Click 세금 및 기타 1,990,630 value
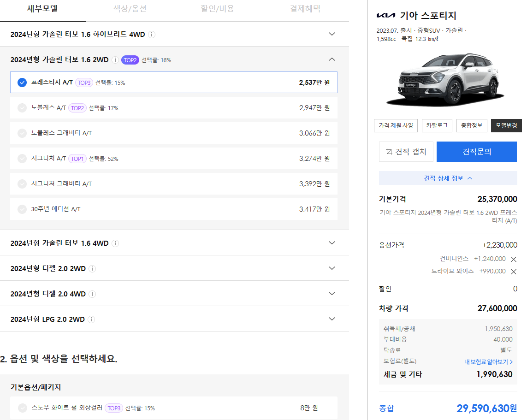527x420 pixels. tap(494, 375)
